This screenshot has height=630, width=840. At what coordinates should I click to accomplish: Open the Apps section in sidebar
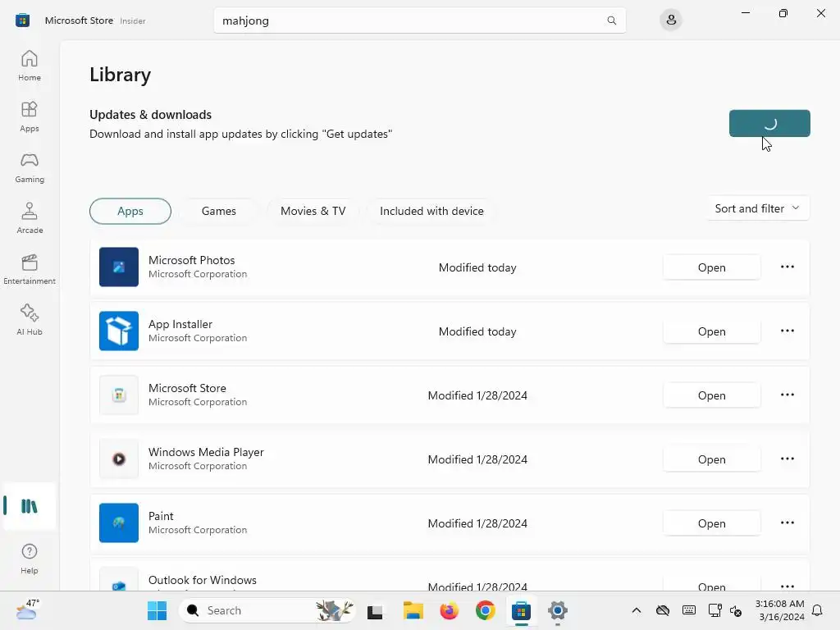pos(30,116)
